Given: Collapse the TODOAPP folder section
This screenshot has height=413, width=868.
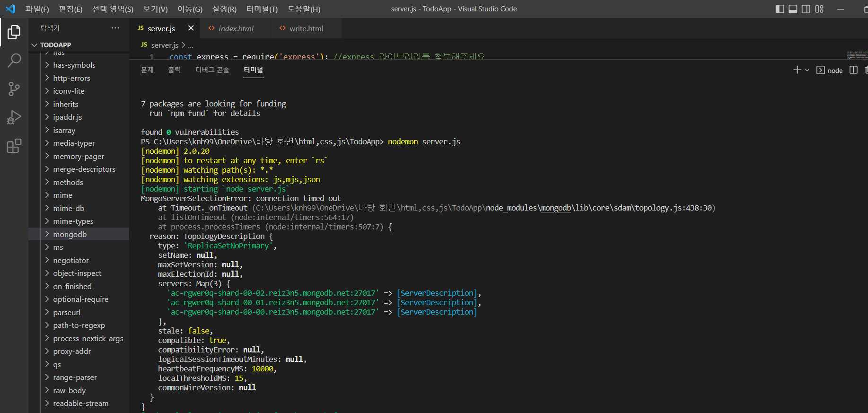Looking at the screenshot, I should [79, 45].
